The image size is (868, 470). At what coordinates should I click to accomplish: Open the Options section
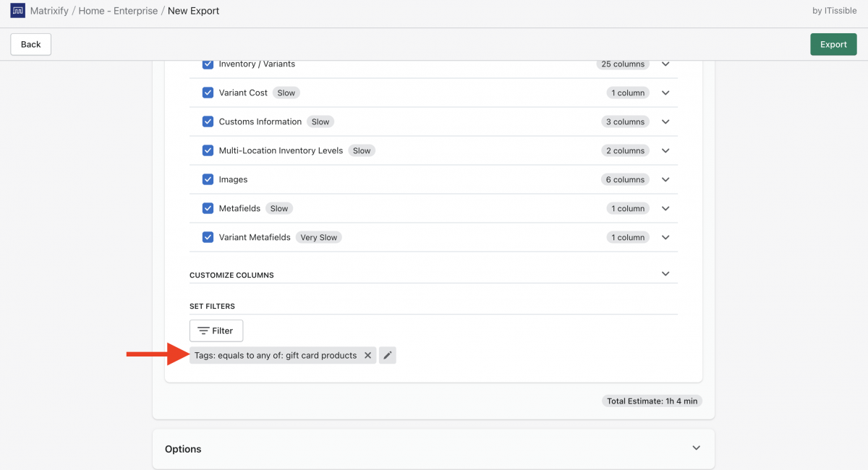[x=696, y=448]
